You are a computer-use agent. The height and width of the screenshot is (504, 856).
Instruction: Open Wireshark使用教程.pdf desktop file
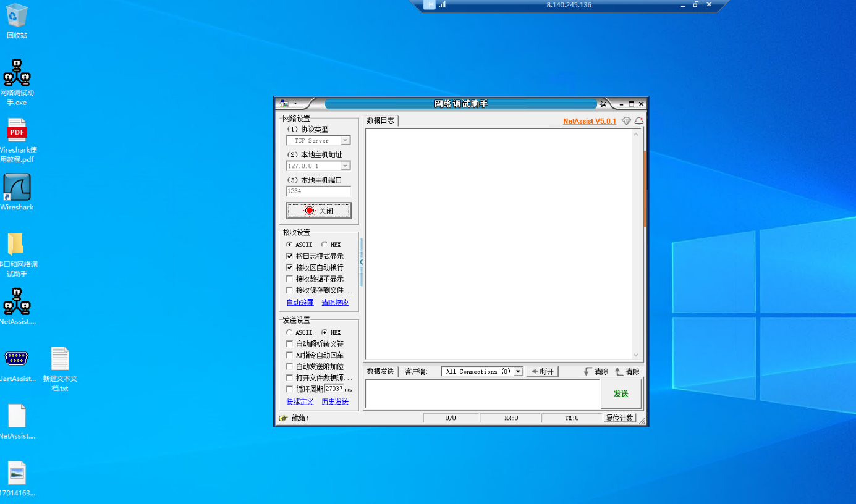point(17,130)
